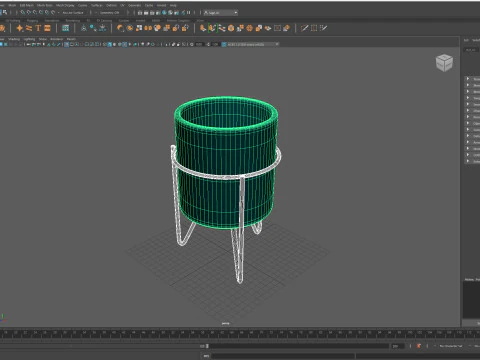
Task: Open the Curves menu
Action: point(83,5)
